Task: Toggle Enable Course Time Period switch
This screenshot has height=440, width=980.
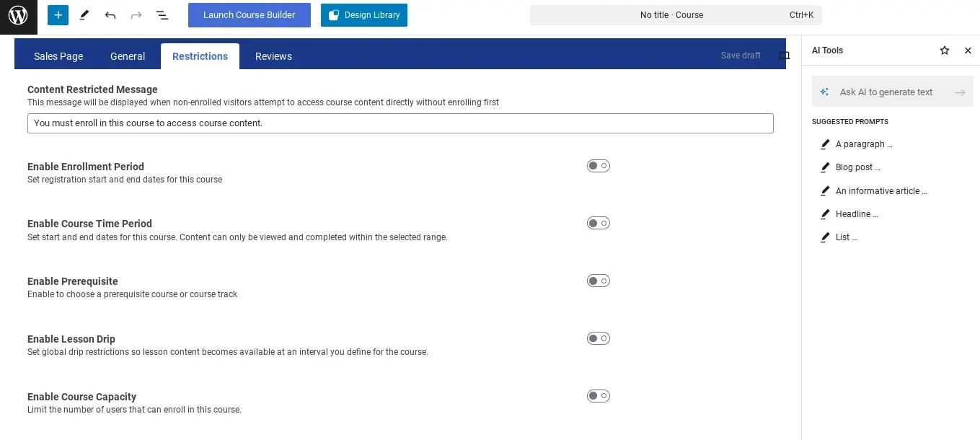Action: pyautogui.click(x=599, y=224)
